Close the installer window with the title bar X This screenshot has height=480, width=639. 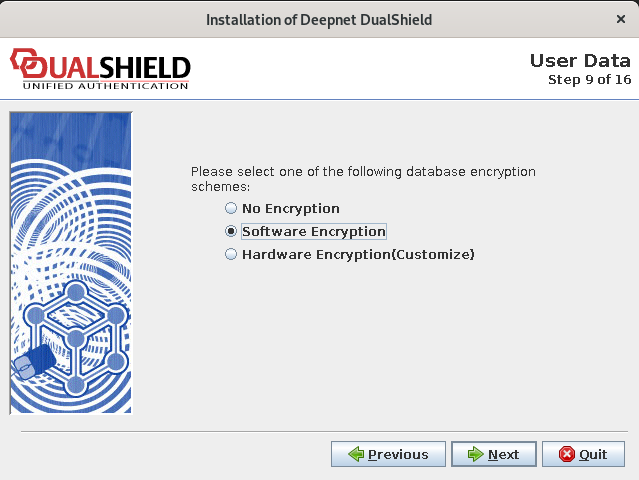pyautogui.click(x=621, y=19)
